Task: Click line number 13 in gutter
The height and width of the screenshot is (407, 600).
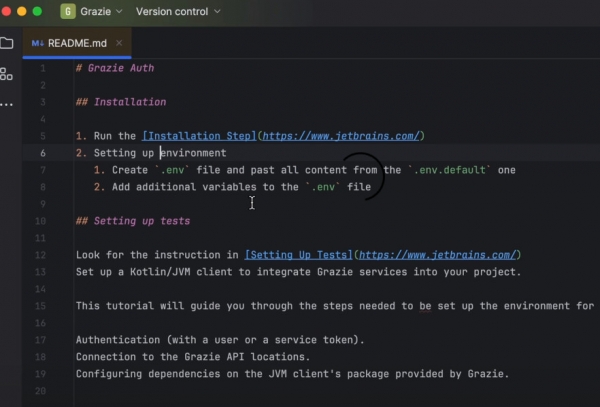Action: coord(41,272)
